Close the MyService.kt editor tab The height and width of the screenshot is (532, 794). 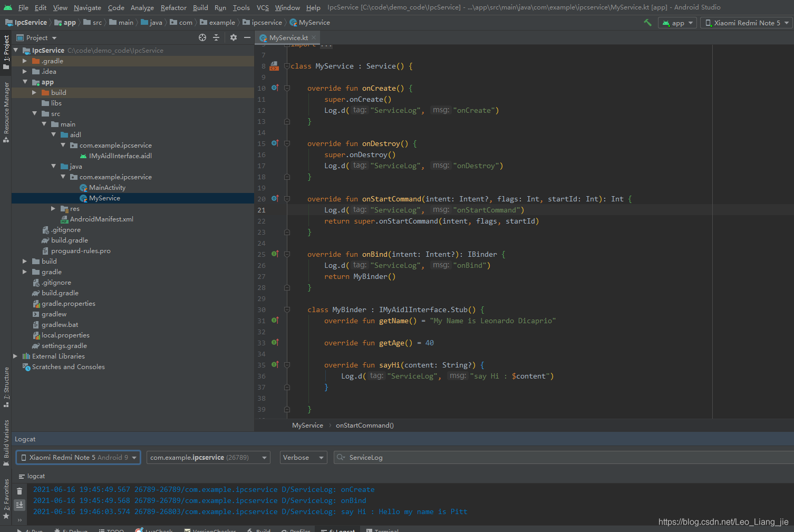[314, 37]
